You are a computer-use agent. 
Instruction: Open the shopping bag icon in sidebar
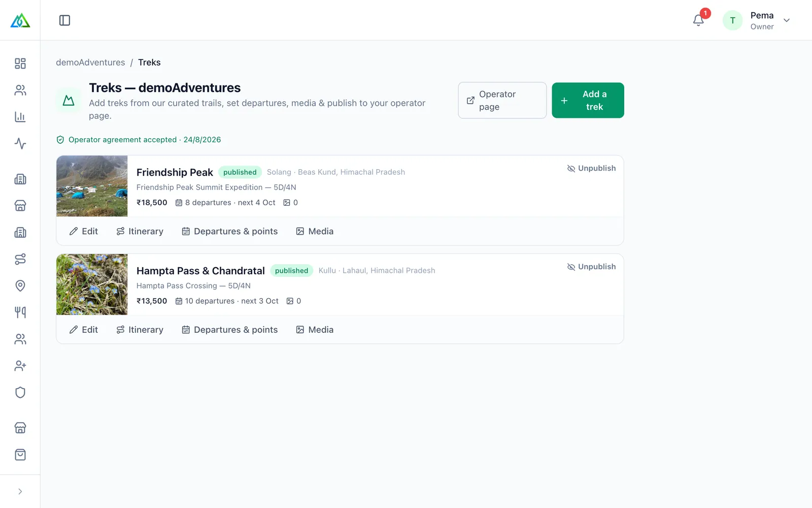(x=20, y=455)
